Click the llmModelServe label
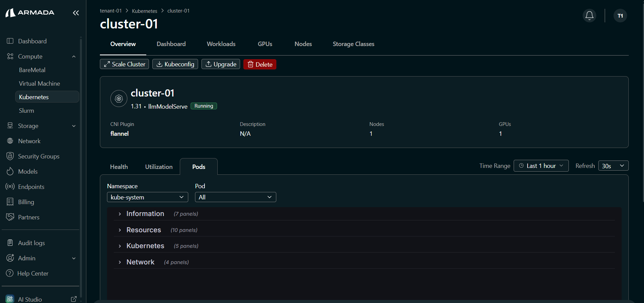Image resolution: width=644 pixels, height=303 pixels. (168, 106)
